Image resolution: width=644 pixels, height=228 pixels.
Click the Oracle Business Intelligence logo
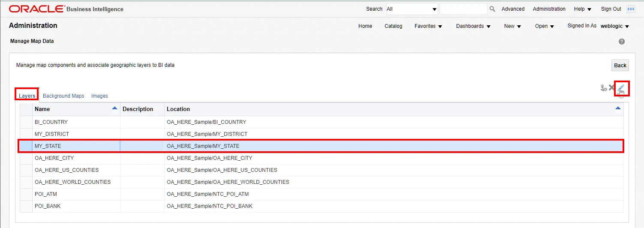[x=66, y=9]
